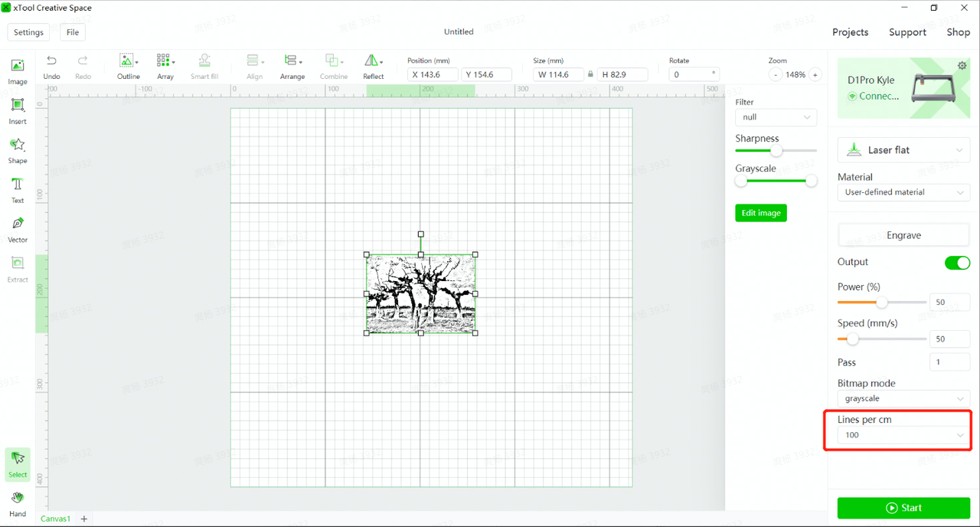Toggle the Output switch off
980x527 pixels.
pyautogui.click(x=957, y=263)
